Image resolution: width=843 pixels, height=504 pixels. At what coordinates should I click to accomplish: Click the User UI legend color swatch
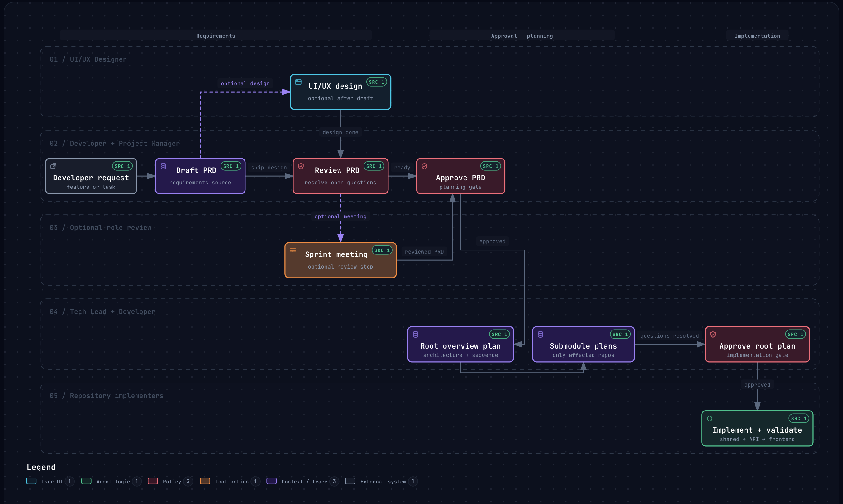(31, 481)
